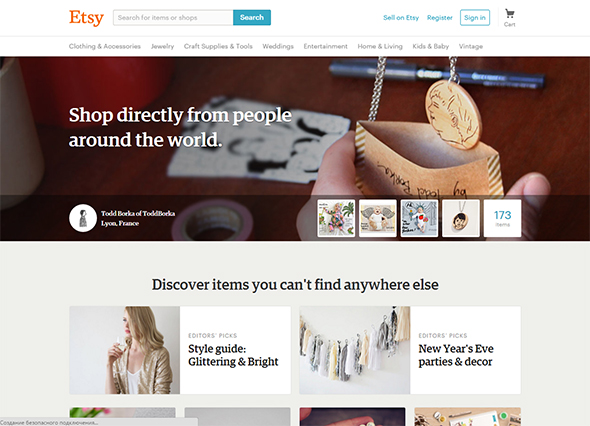The width and height of the screenshot is (590, 426).
Task: Open Style guide: Glittering & Bright card
Action: [180, 350]
